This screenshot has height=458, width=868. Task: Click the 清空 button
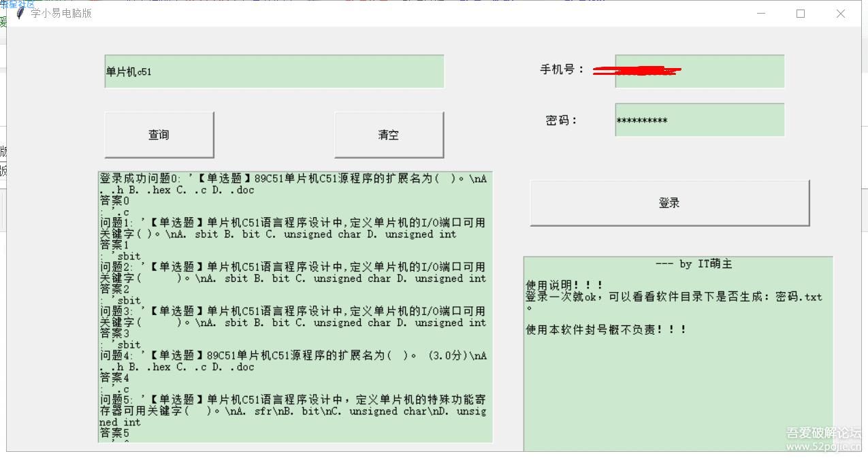click(389, 135)
